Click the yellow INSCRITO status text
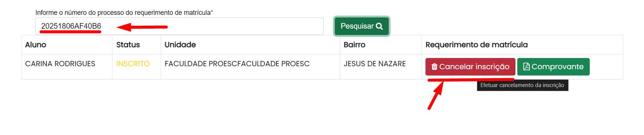644x135 pixels. [x=133, y=64]
